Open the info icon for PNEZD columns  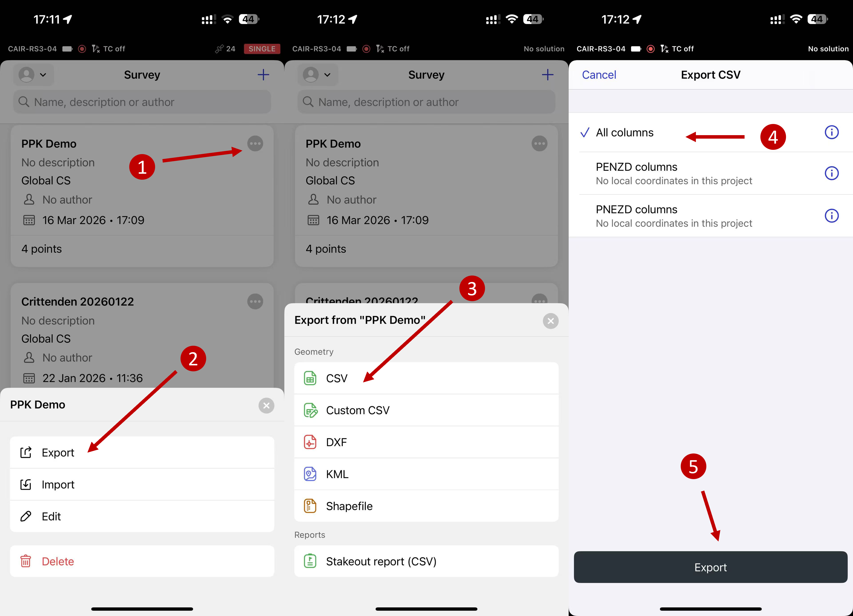(x=831, y=216)
